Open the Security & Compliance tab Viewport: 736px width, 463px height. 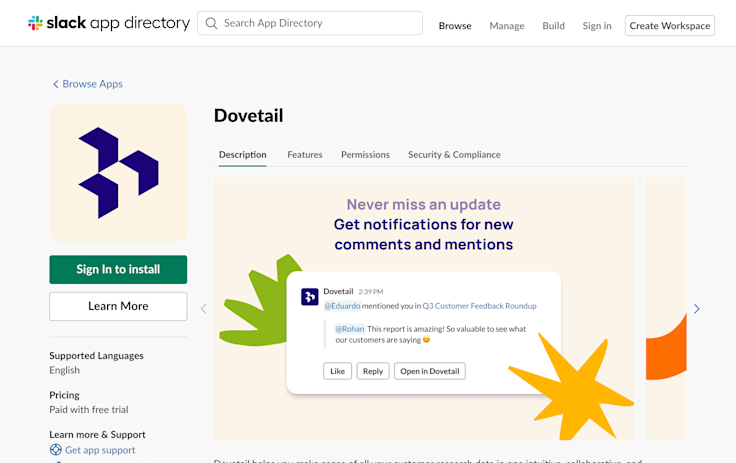point(454,155)
